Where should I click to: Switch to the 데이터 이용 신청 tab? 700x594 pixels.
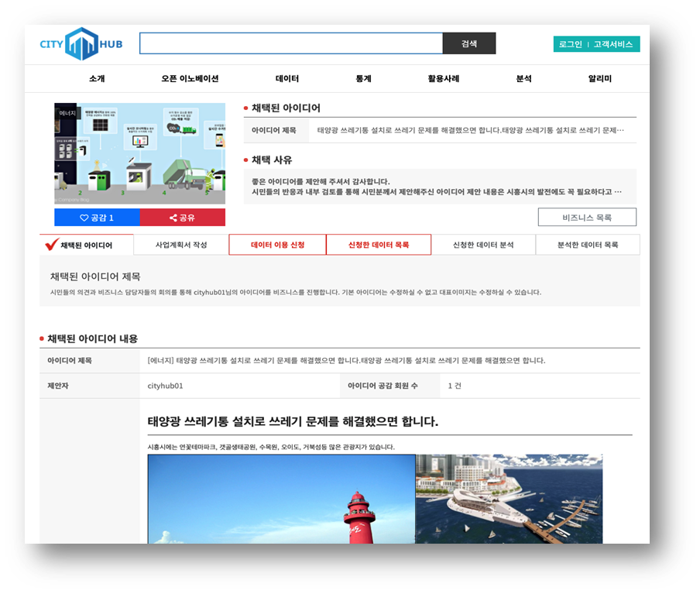[x=277, y=245]
